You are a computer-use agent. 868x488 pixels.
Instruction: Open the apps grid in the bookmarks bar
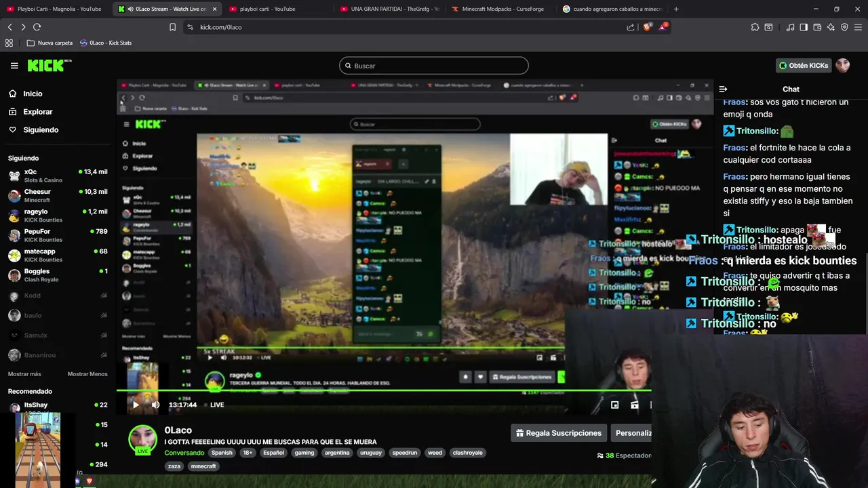point(9,43)
